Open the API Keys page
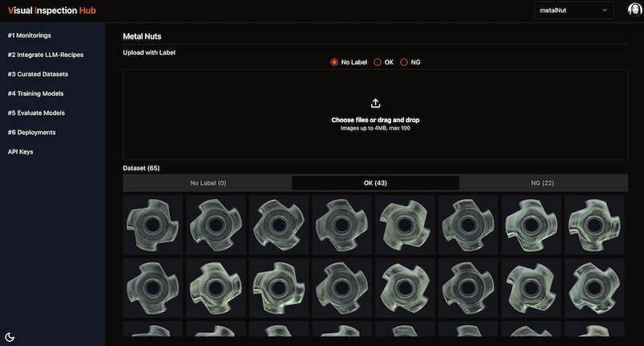 [x=21, y=152]
